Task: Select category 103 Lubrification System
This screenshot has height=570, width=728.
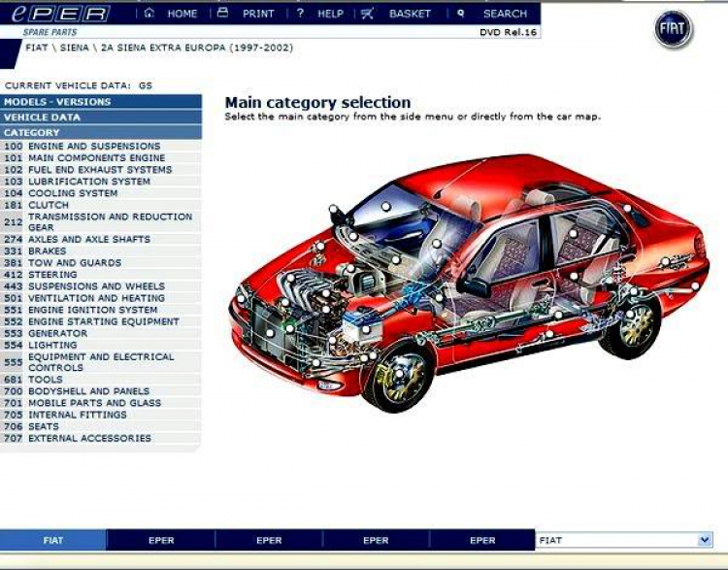Action: point(101,182)
